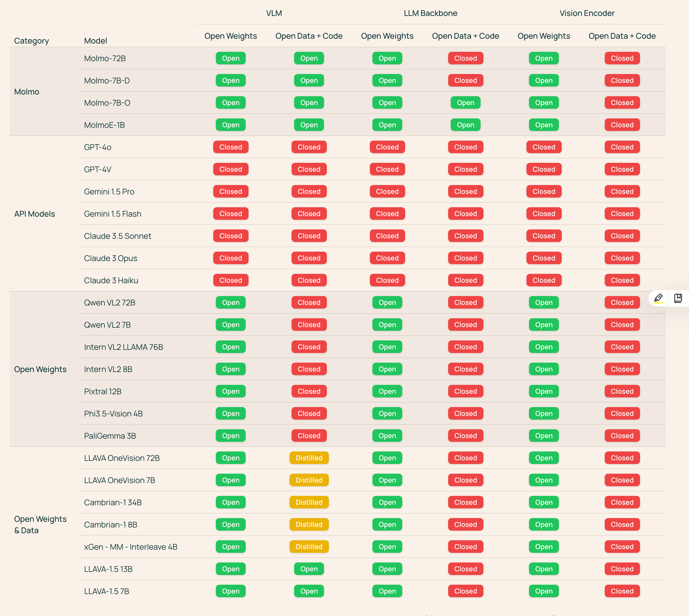Select the VLM group header
This screenshot has height=616, width=689.
[274, 13]
